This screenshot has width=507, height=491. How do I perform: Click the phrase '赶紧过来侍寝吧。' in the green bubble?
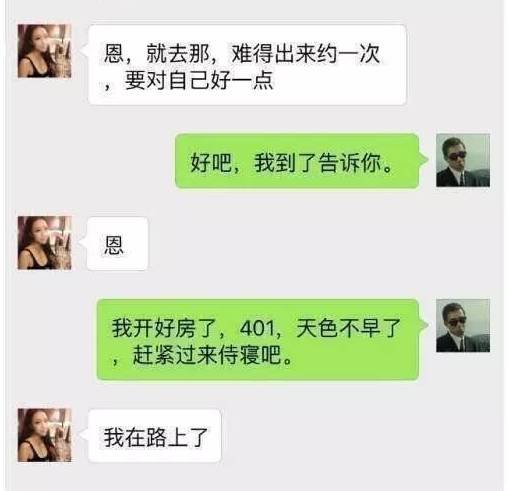click(213, 355)
